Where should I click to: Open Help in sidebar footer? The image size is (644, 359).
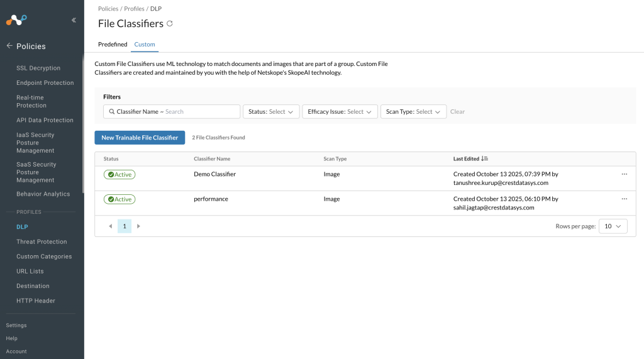point(11,338)
